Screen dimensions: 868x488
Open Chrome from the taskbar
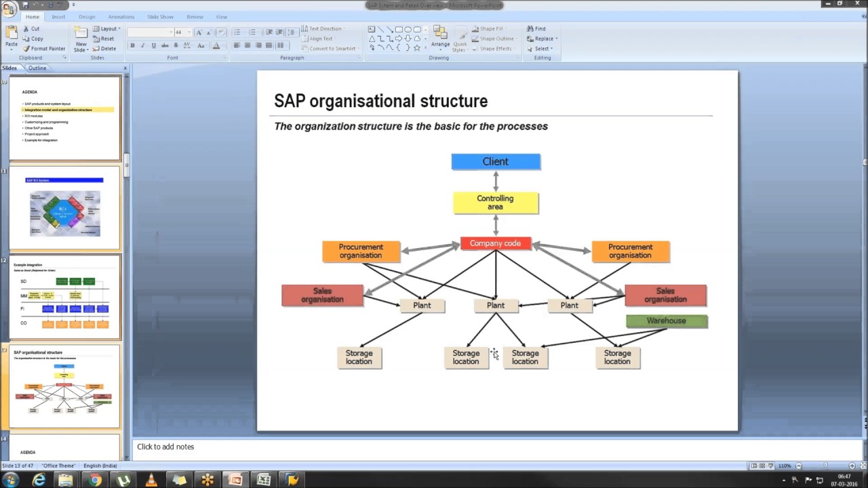pyautogui.click(x=95, y=480)
